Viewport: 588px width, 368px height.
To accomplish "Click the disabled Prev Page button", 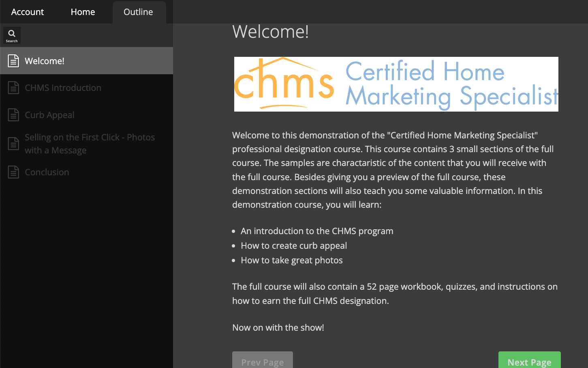I will pyautogui.click(x=263, y=360).
